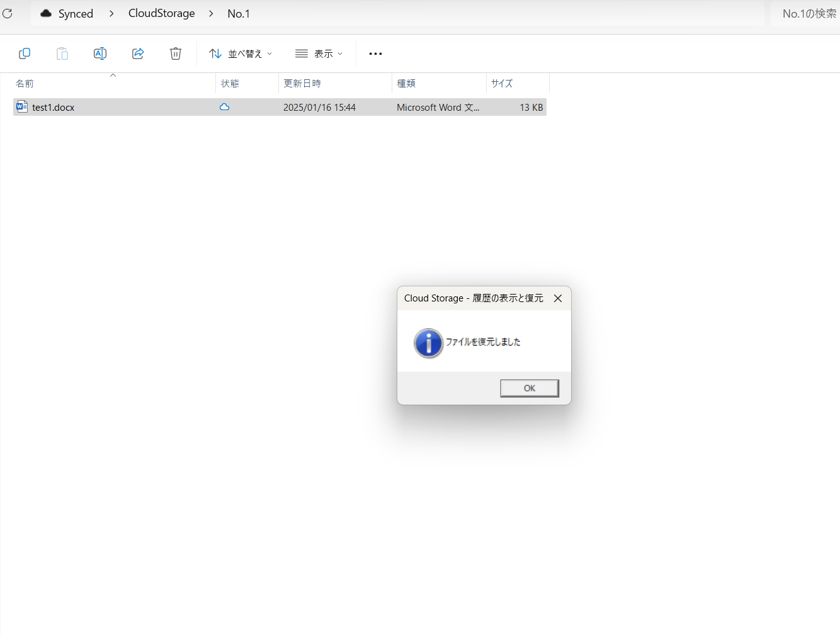840x635 pixels.
Task: Expand chevron after Synced breadcrumb
Action: 111,13
